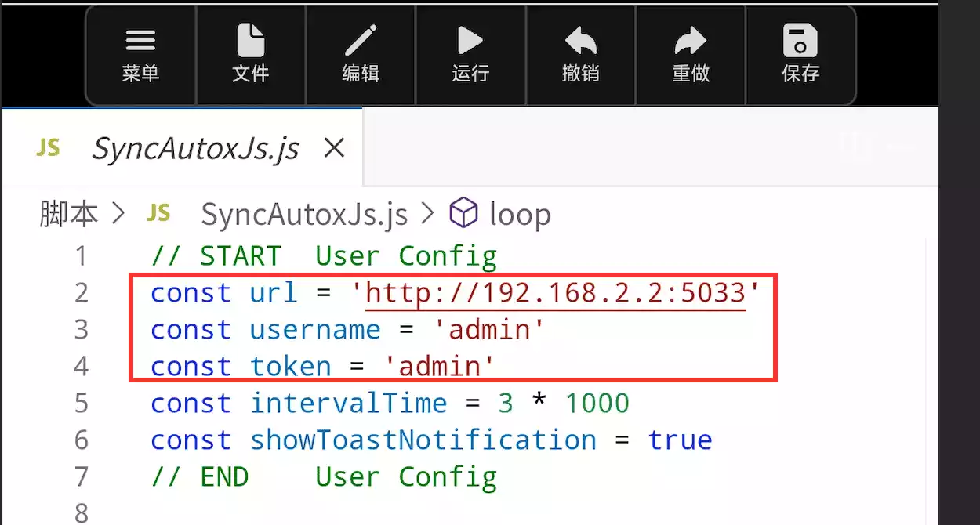Image resolution: width=980 pixels, height=525 pixels.
Task: Open the 脚本 breadcrumb folder
Action: click(69, 214)
